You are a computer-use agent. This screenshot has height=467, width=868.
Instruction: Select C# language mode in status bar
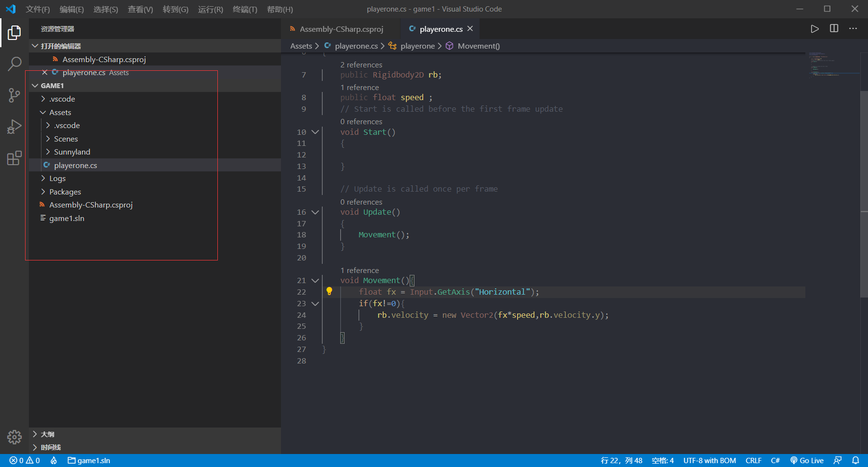(775, 460)
